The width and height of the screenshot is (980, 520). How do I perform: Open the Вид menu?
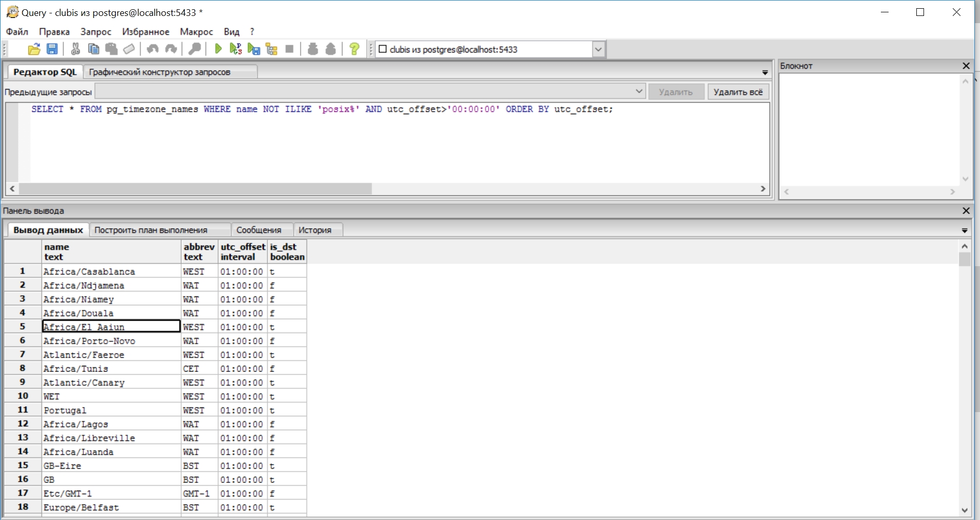[x=232, y=31]
